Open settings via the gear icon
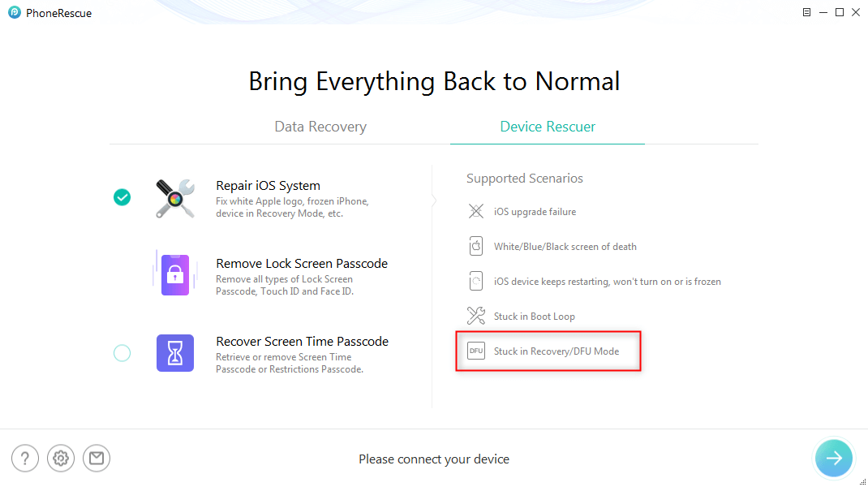 pyautogui.click(x=61, y=459)
